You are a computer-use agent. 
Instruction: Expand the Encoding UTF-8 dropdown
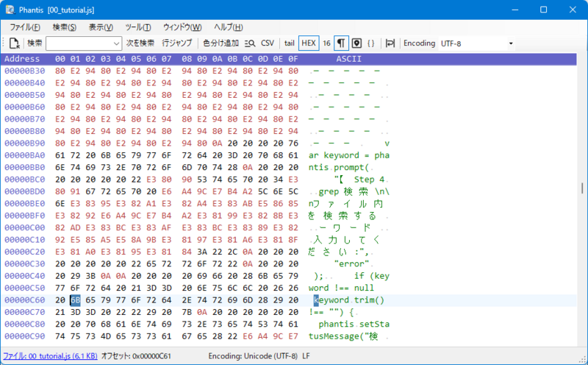click(x=511, y=43)
